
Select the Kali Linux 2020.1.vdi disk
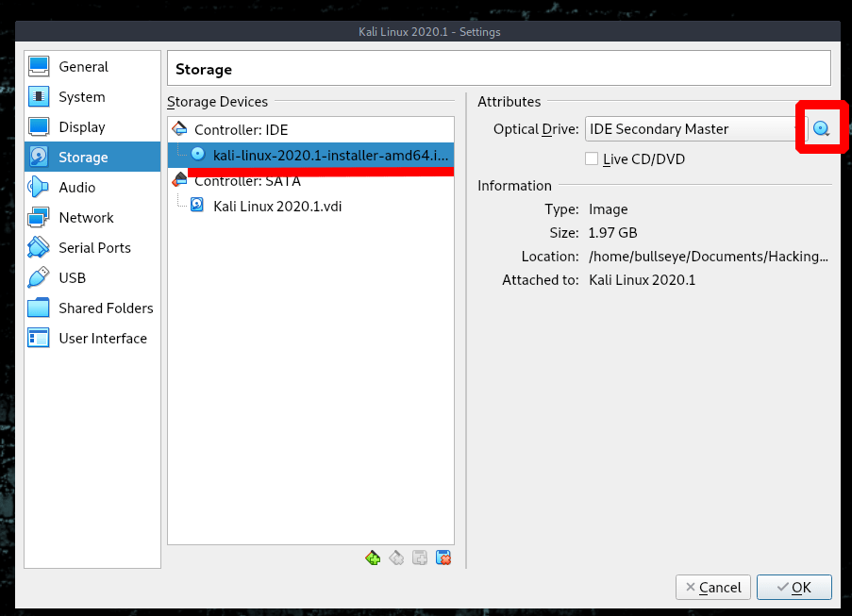point(310,207)
